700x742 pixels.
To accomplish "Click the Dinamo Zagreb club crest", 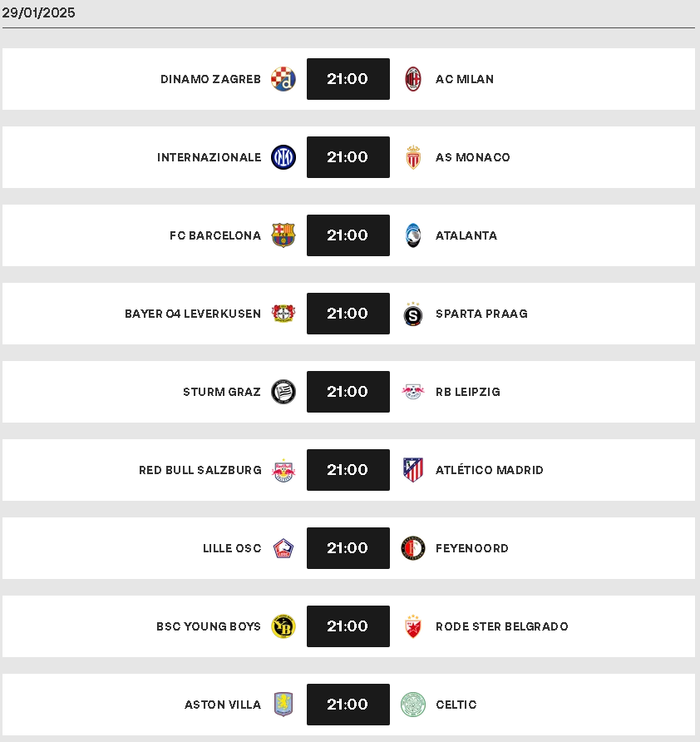I will [x=283, y=79].
